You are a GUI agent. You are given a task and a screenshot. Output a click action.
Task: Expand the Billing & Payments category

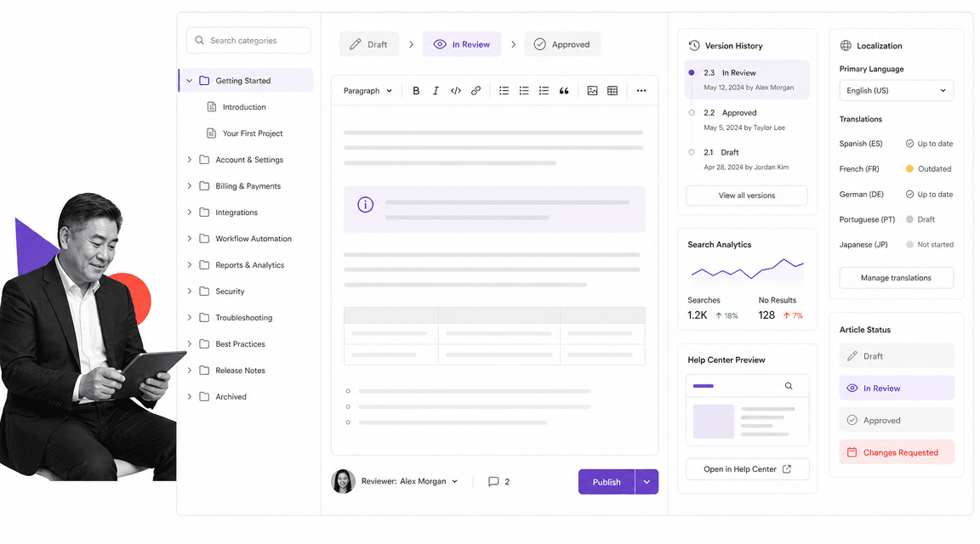tap(190, 186)
